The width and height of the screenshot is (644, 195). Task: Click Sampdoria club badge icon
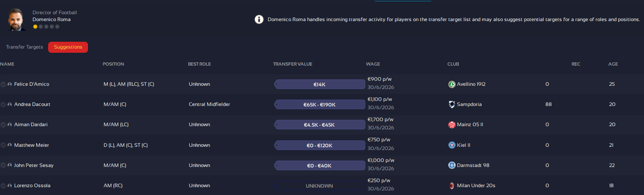coord(452,105)
